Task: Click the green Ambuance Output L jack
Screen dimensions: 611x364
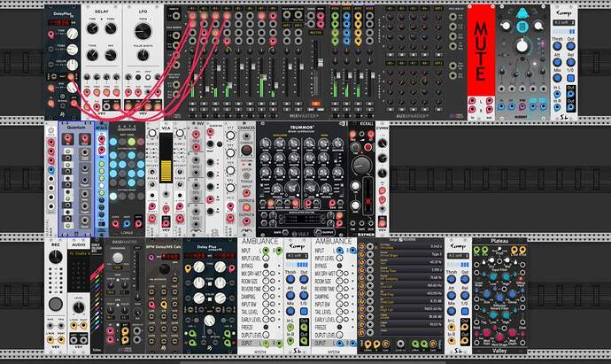Action: point(266,344)
